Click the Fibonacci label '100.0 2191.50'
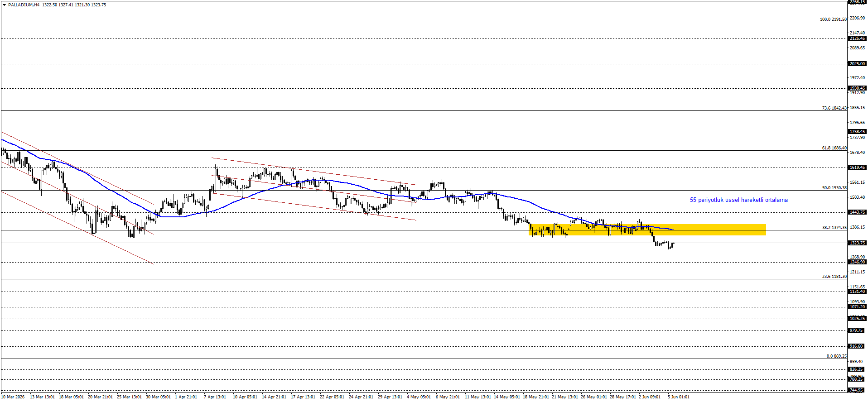 pyautogui.click(x=833, y=19)
